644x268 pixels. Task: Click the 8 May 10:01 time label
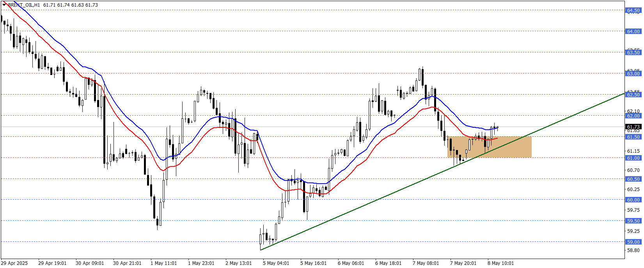(501, 263)
